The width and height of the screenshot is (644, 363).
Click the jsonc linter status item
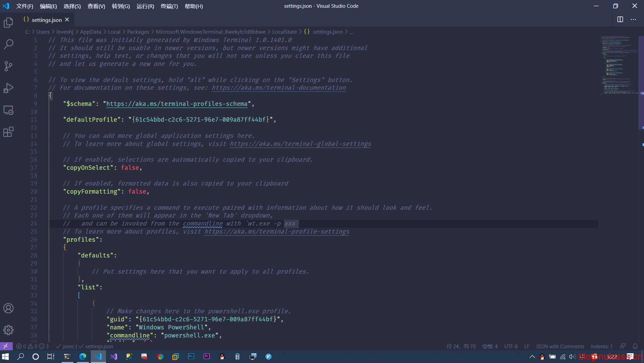[x=65, y=346]
